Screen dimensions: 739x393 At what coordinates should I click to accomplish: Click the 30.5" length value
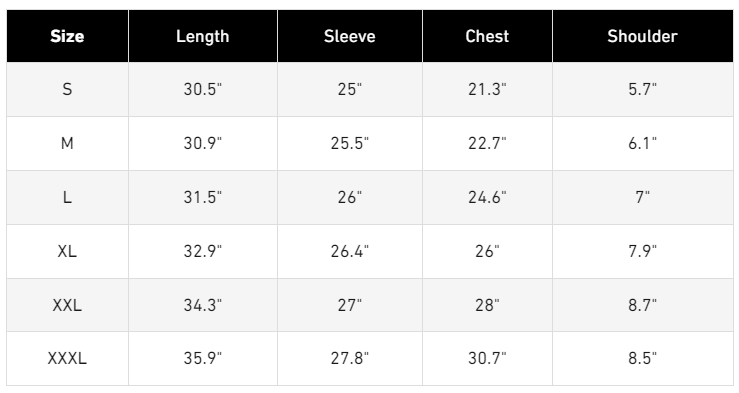pos(203,89)
